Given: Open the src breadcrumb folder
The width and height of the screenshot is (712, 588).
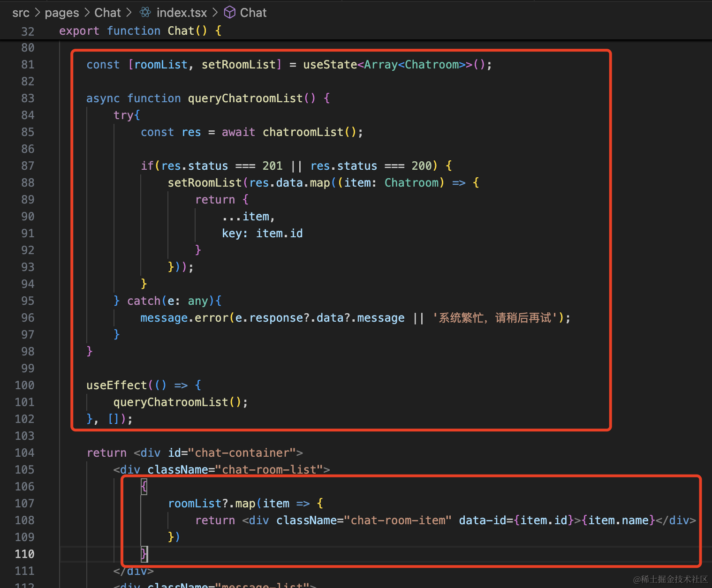Looking at the screenshot, I should coord(21,13).
